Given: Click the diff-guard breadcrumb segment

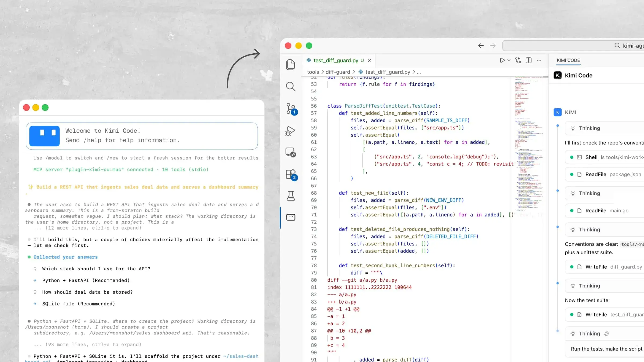Looking at the screenshot, I should (338, 72).
